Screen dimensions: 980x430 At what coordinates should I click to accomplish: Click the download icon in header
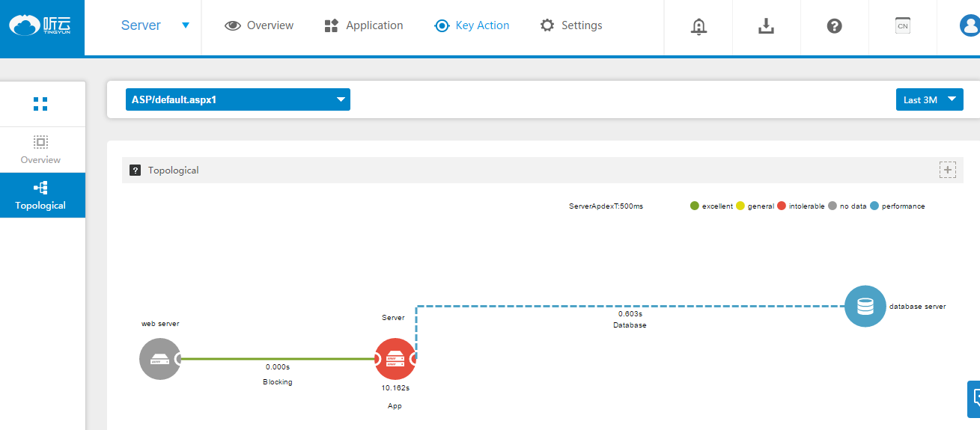pyautogui.click(x=766, y=26)
